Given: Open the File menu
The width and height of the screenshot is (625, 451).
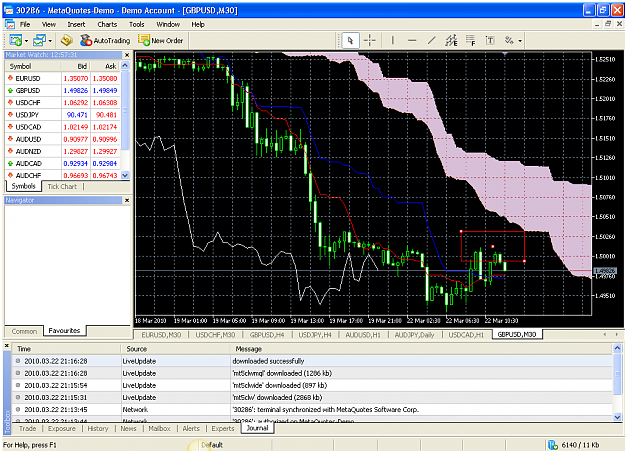Looking at the screenshot, I should click(25, 24).
